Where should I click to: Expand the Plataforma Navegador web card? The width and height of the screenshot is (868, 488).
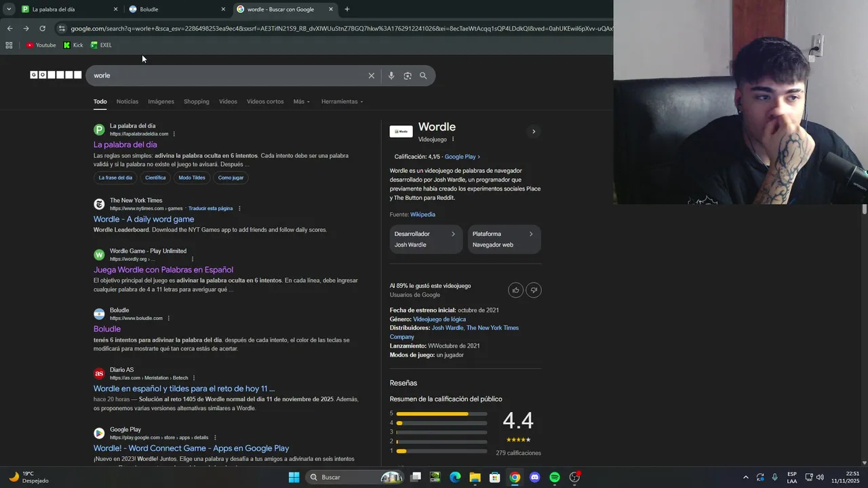click(504, 239)
